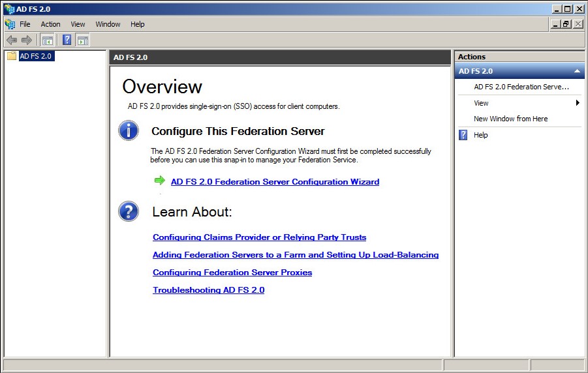Open the File menu
The height and width of the screenshot is (373, 588).
(25, 24)
